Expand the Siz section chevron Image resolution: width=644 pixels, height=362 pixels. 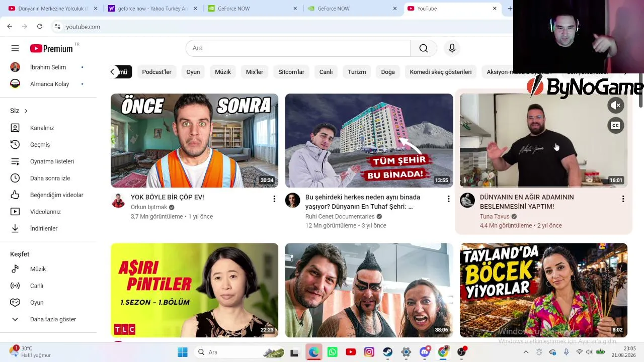(26, 111)
